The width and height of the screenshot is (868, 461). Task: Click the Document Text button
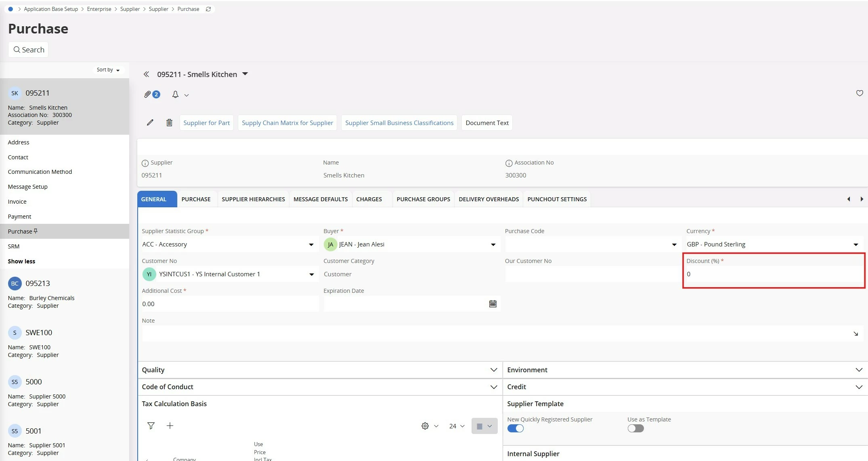487,123
